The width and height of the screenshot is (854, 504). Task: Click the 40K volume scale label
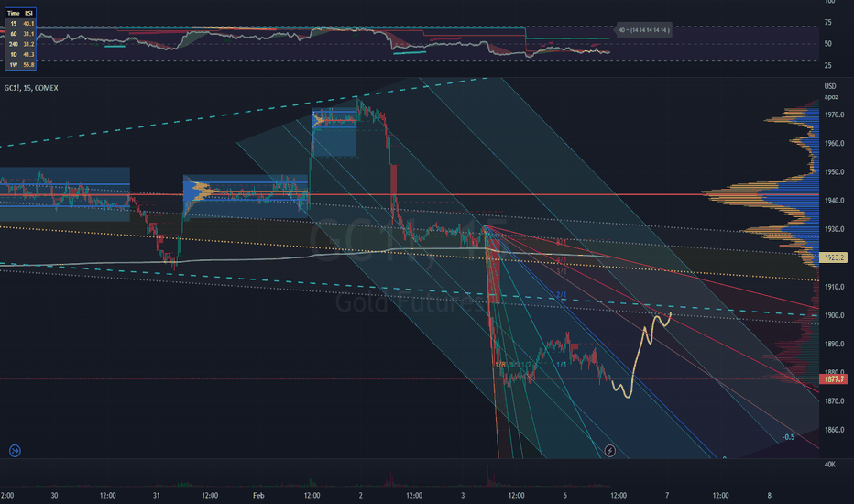click(x=829, y=465)
